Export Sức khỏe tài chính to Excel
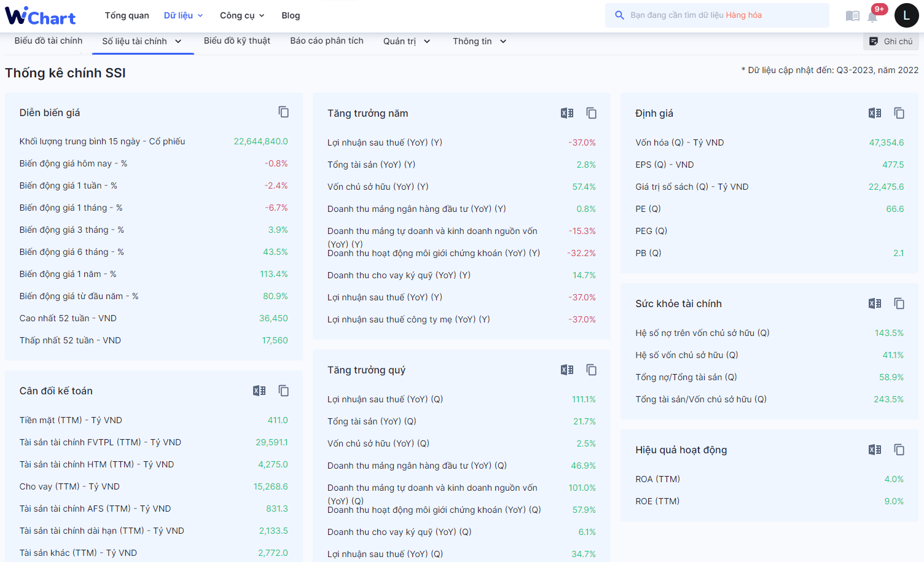 (875, 303)
